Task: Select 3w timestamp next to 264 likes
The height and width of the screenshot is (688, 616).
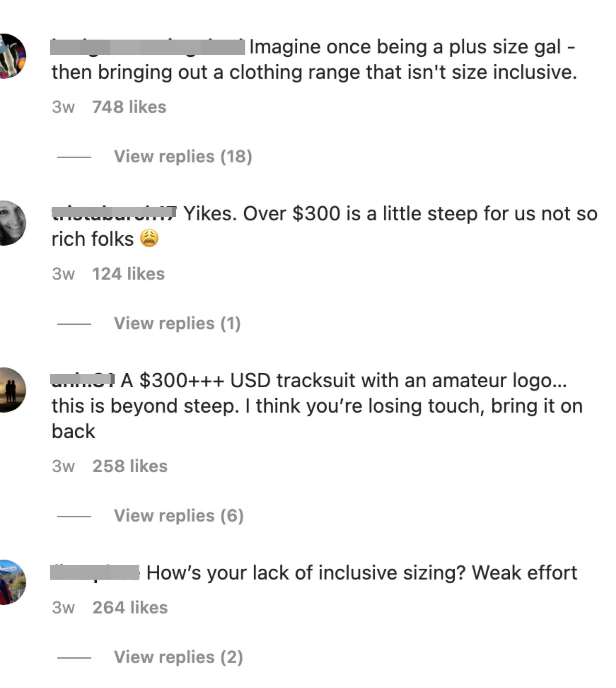Action: 63,608
